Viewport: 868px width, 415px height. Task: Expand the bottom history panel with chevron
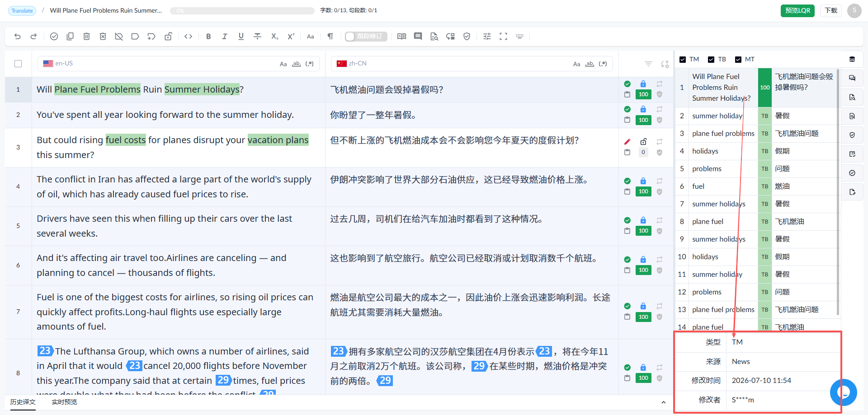(x=663, y=402)
